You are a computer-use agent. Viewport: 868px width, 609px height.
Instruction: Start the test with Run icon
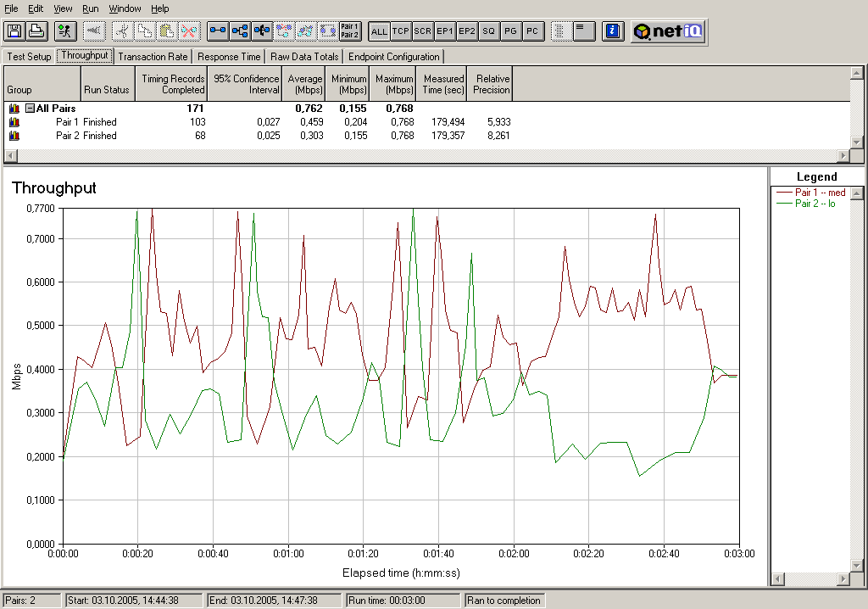tap(64, 31)
